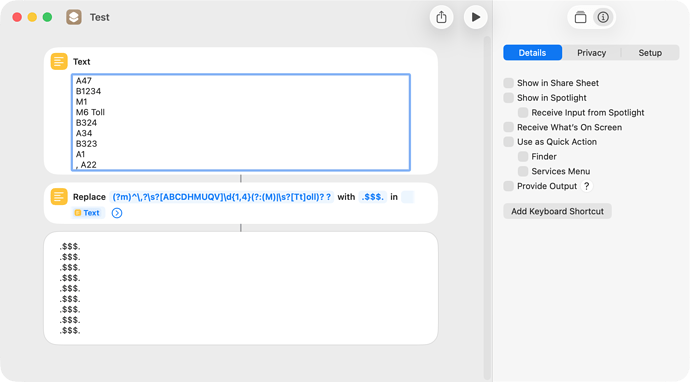This screenshot has width=690, height=382.
Task: Edit the regex pattern field in Replace
Action: click(221, 197)
